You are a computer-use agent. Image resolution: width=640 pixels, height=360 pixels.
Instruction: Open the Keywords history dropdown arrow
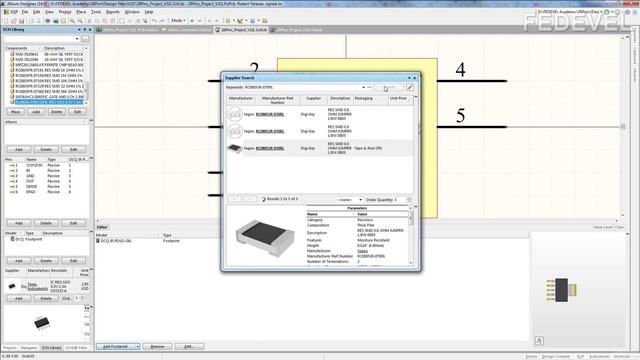363,87
